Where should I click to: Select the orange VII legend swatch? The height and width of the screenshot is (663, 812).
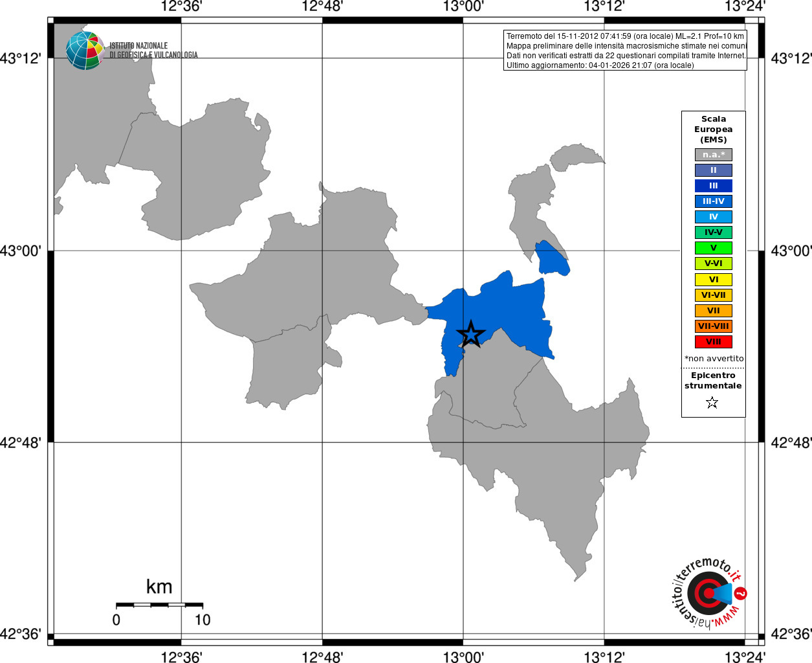[714, 311]
